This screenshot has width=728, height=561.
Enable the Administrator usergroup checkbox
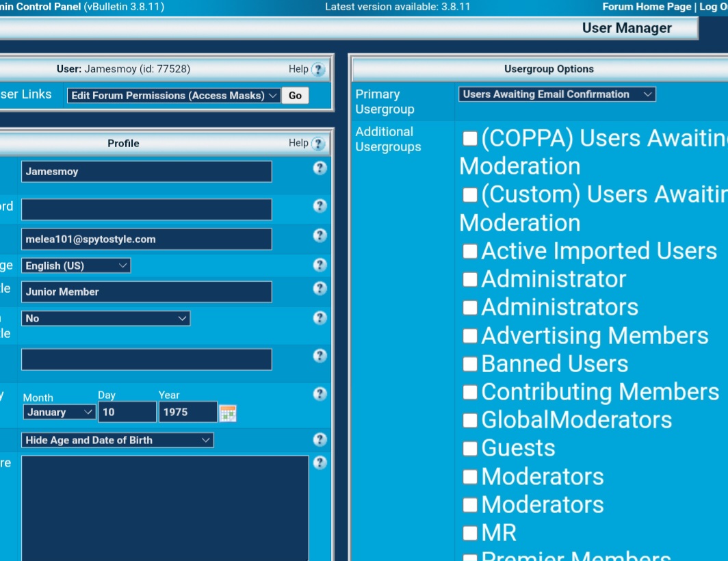tap(469, 279)
